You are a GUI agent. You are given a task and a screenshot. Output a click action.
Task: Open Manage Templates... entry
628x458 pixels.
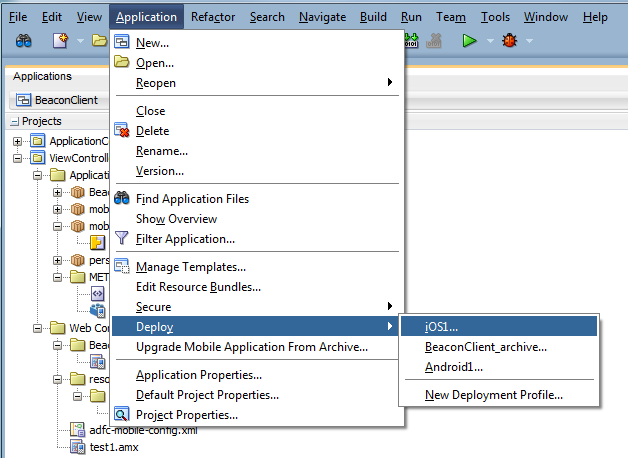(x=258, y=267)
